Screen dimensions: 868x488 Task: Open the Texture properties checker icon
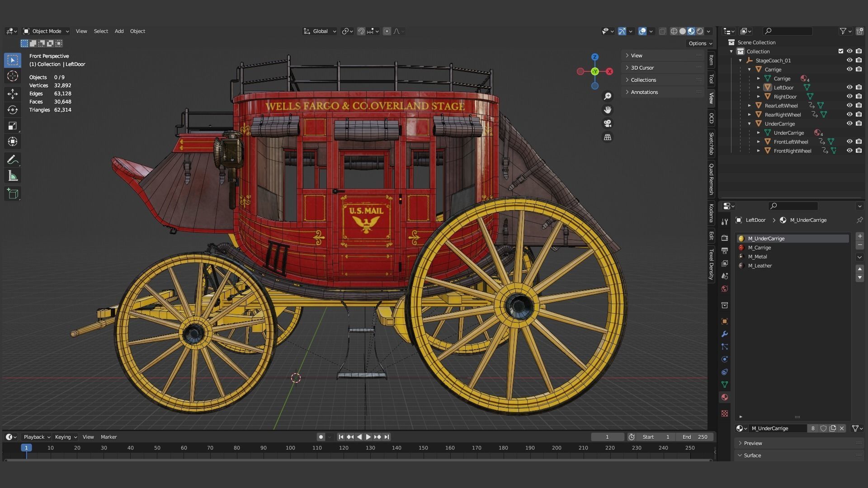725,413
